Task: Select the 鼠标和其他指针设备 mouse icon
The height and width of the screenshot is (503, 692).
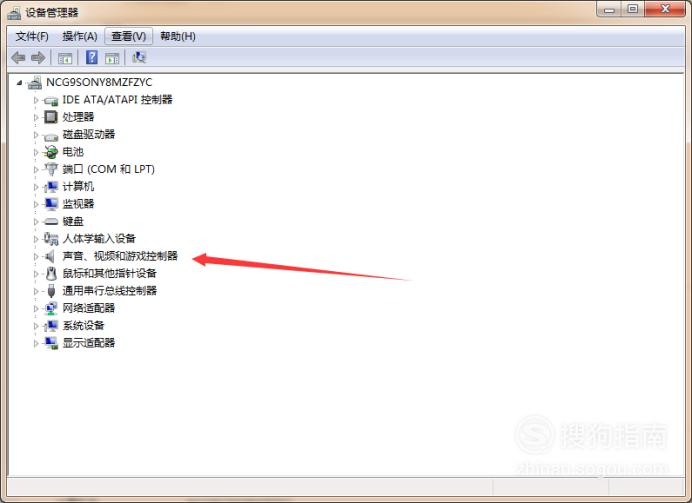Action: pyautogui.click(x=51, y=274)
